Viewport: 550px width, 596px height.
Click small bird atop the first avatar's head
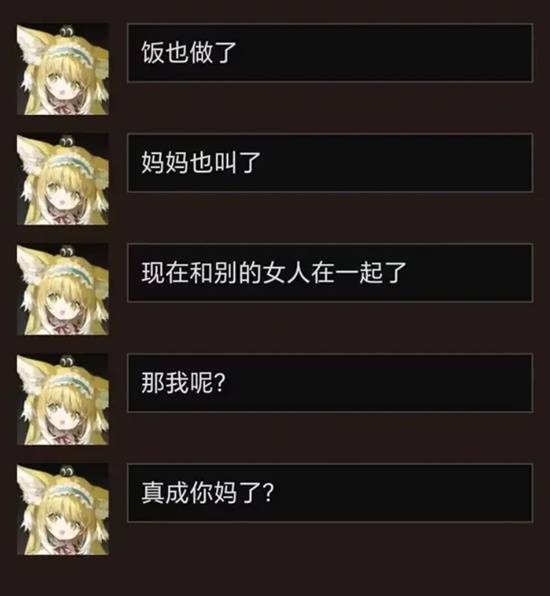click(66, 30)
